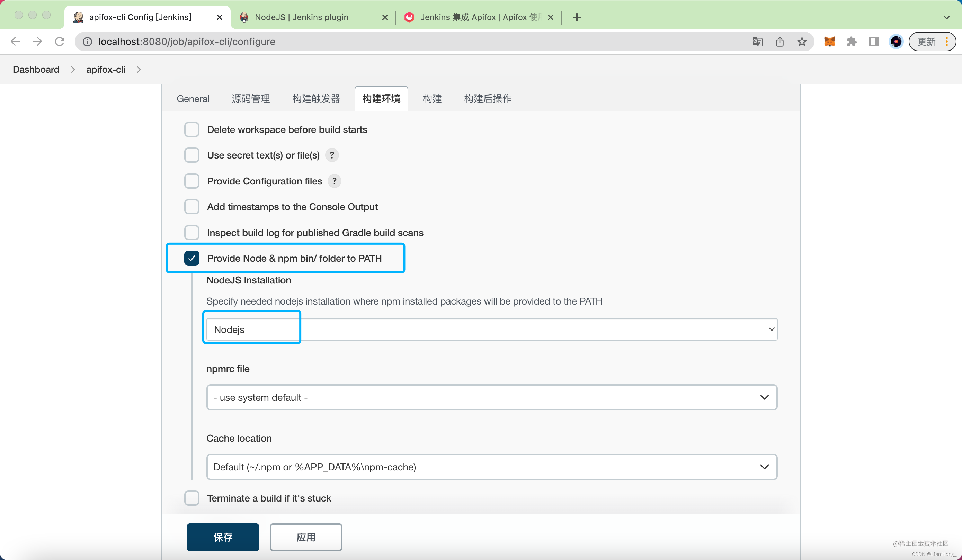
Task: Open help for Use secret text(s)
Action: click(332, 155)
